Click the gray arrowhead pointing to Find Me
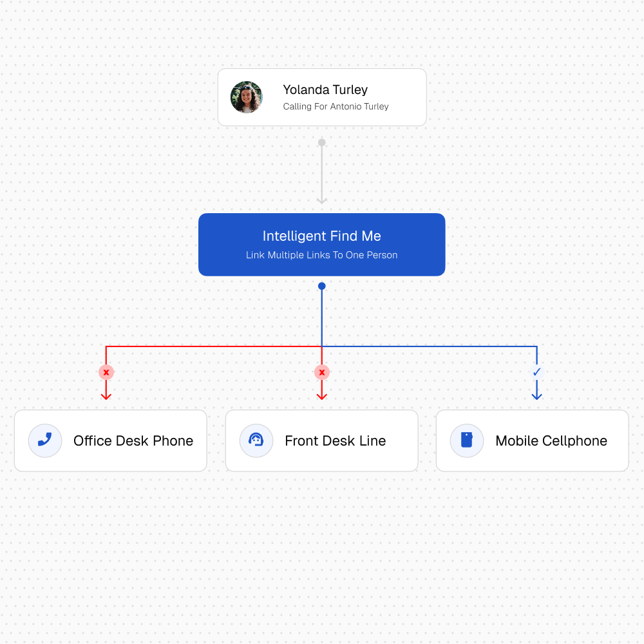The image size is (644, 644). coord(322,200)
